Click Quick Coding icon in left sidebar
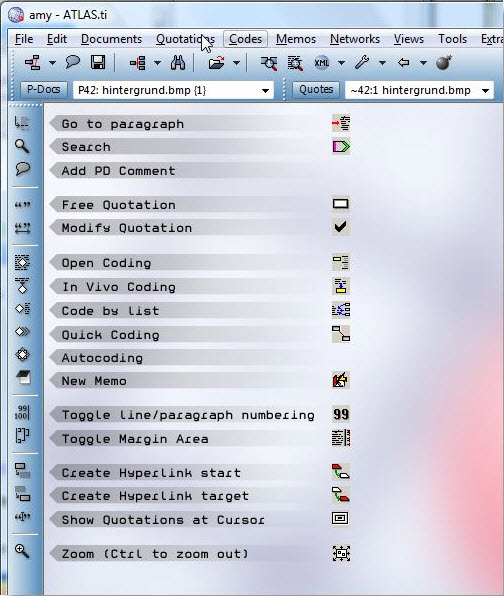Screen dimensions: 504x596 pyautogui.click(x=22, y=332)
